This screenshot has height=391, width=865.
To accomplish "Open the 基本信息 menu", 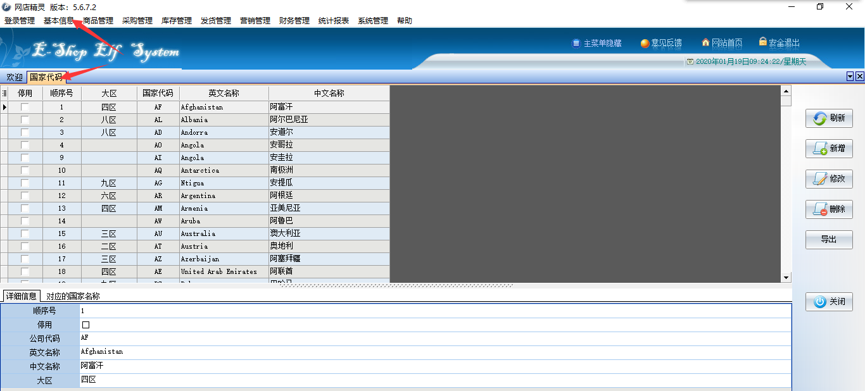I will pyautogui.click(x=58, y=21).
